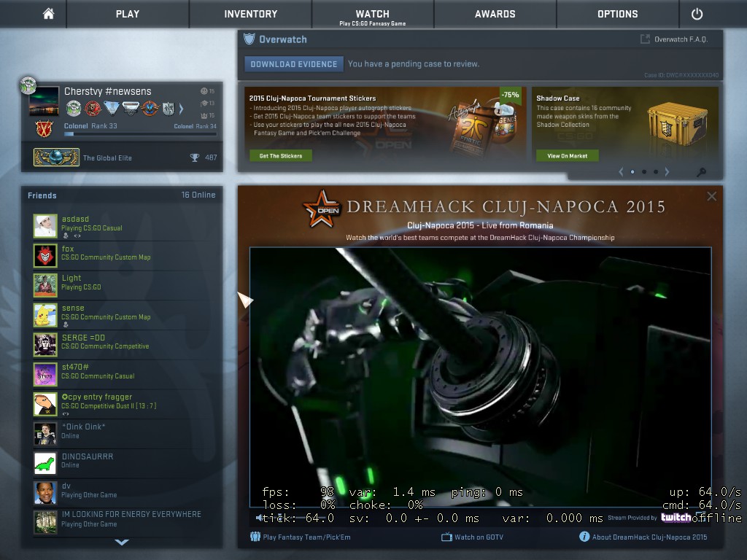Open Overwatch F.A.Q. link
This screenshot has width=747, height=560.
[681, 39]
